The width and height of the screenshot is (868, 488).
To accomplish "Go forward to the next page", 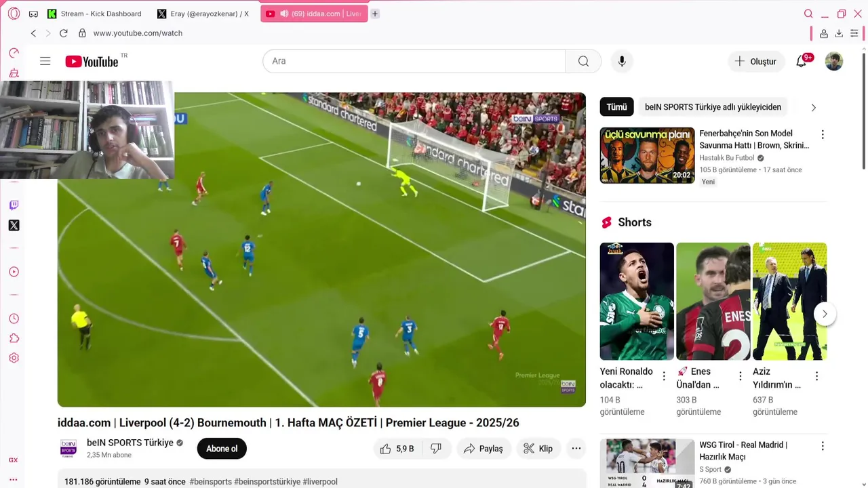I will click(48, 33).
